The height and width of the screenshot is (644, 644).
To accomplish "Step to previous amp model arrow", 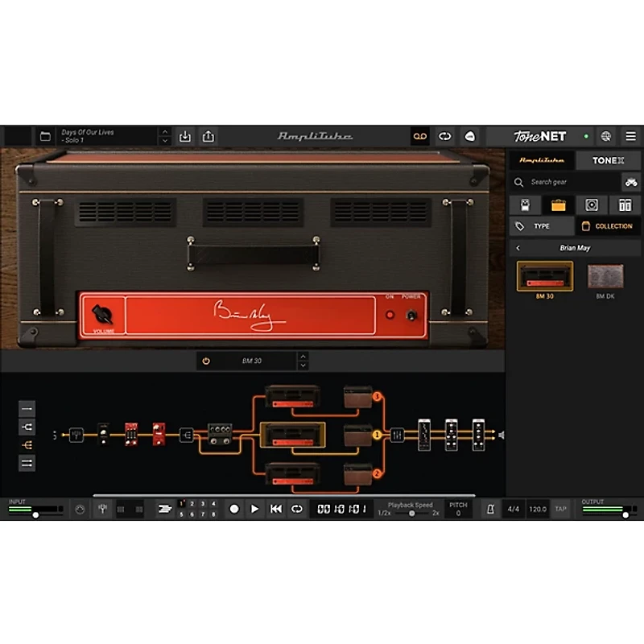I will click(303, 357).
